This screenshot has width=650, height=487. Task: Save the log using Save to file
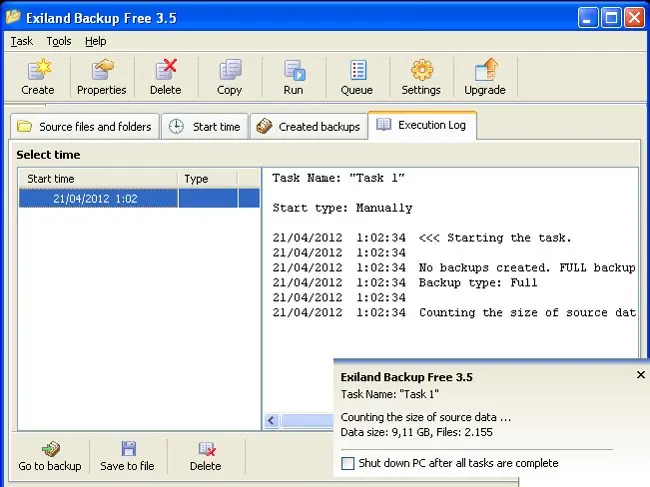127,456
